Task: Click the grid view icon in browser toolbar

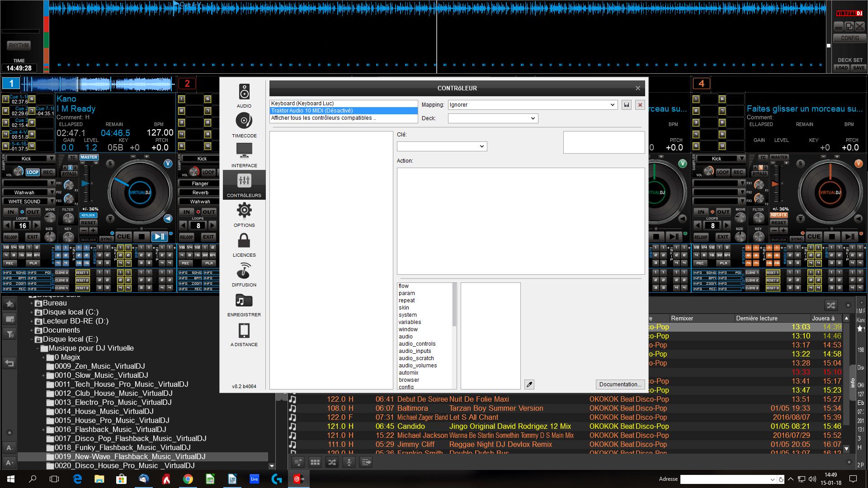Action: point(315,462)
